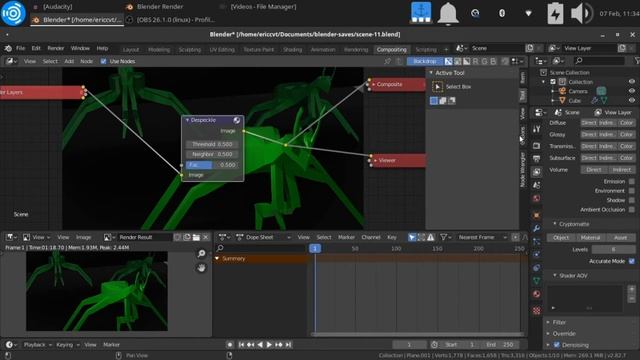Toggle the Shadow pass checkbox
Image resolution: width=640 pixels, height=360 pixels.
(x=632, y=200)
